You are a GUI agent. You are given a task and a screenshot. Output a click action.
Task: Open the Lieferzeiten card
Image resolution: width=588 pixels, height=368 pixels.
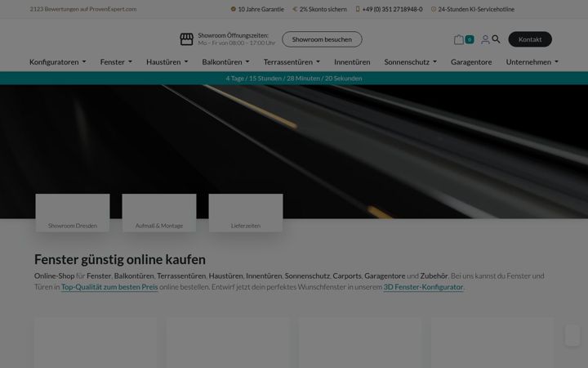point(246,213)
